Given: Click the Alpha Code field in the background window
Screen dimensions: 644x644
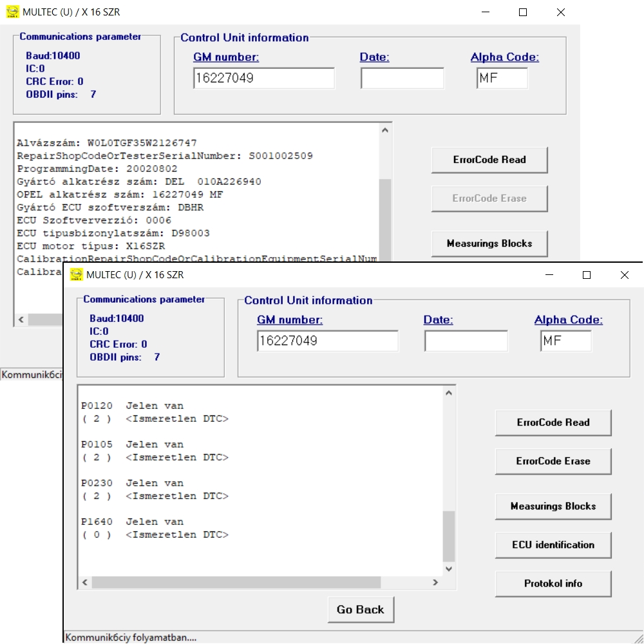Looking at the screenshot, I should 502,79.
